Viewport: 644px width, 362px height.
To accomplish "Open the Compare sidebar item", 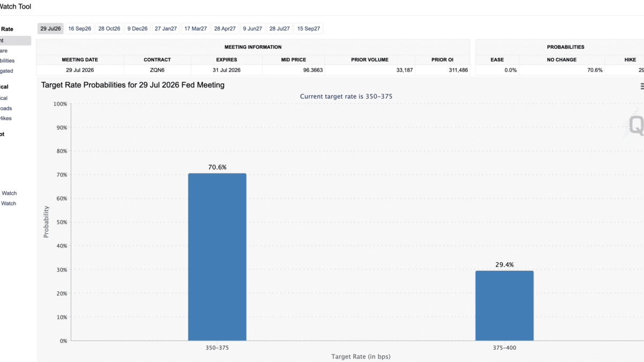I will (x=4, y=51).
